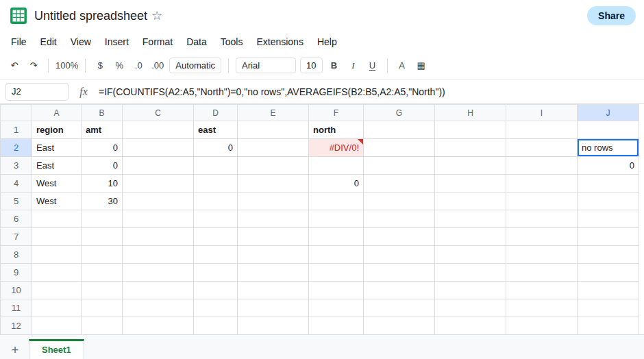Select row 2 header
Screen dimensions: 644x359
point(16,148)
